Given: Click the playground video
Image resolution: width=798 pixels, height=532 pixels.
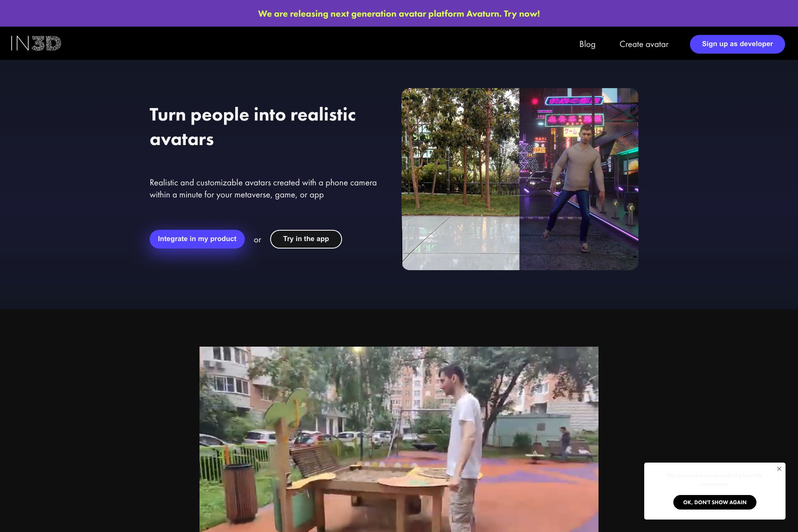Looking at the screenshot, I should click(399, 439).
